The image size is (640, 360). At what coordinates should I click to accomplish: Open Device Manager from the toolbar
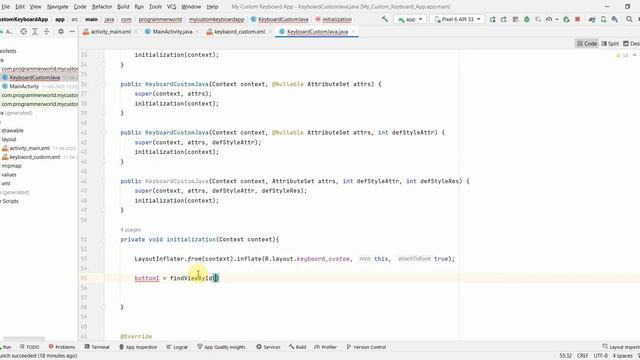(x=604, y=19)
